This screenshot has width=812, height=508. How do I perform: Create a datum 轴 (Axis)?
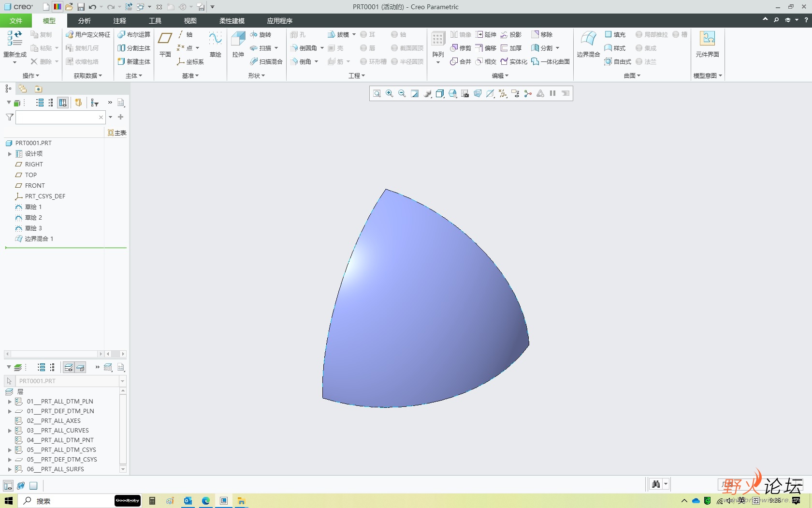185,35
